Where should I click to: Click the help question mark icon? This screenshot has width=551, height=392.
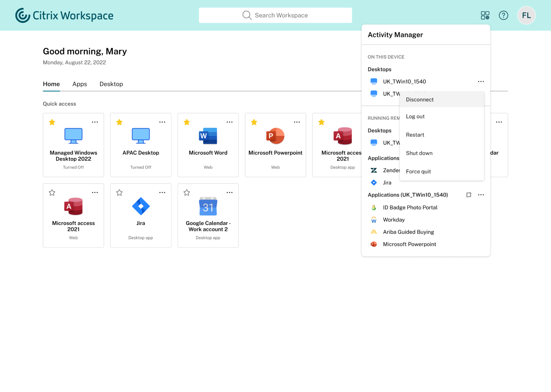click(503, 15)
